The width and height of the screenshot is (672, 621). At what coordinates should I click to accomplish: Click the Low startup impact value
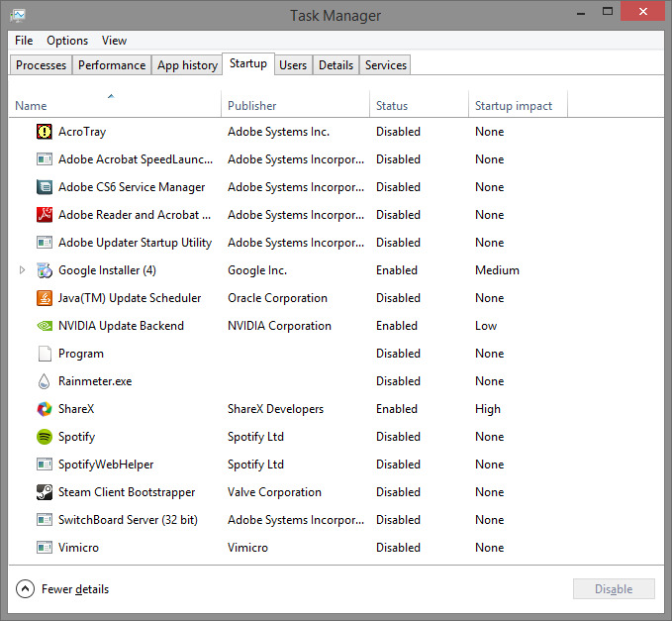tap(486, 326)
